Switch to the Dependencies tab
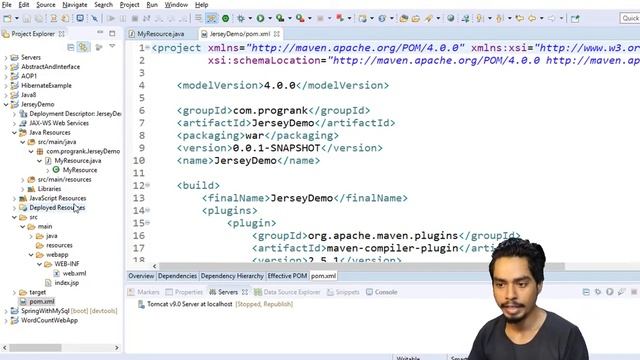 click(x=178, y=276)
